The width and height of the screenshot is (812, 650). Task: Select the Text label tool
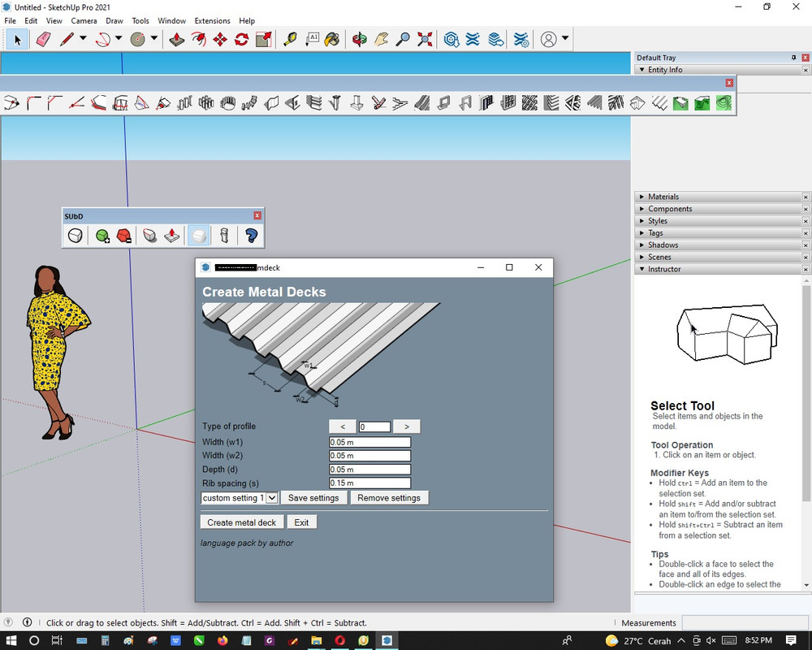pos(312,39)
